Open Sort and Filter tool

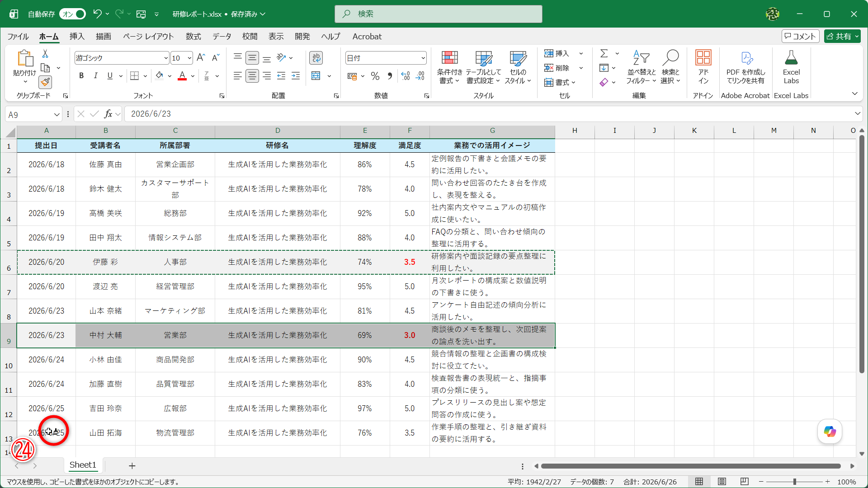(641, 67)
